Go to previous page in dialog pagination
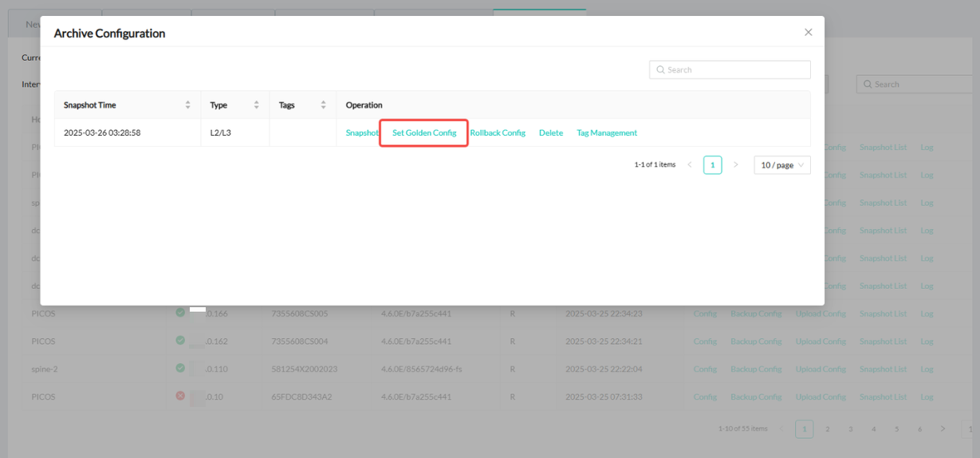This screenshot has width=980, height=458. pyautogui.click(x=690, y=165)
